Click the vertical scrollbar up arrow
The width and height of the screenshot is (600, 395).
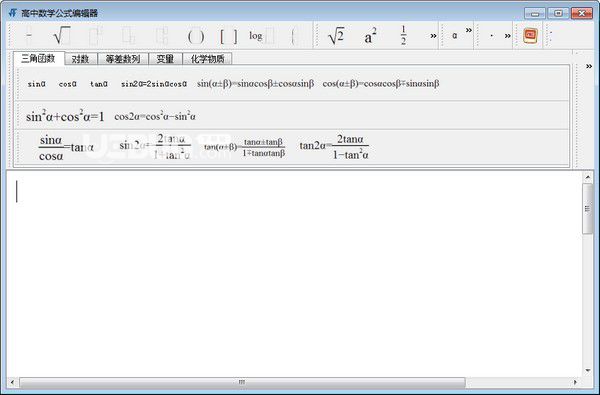[x=588, y=177]
